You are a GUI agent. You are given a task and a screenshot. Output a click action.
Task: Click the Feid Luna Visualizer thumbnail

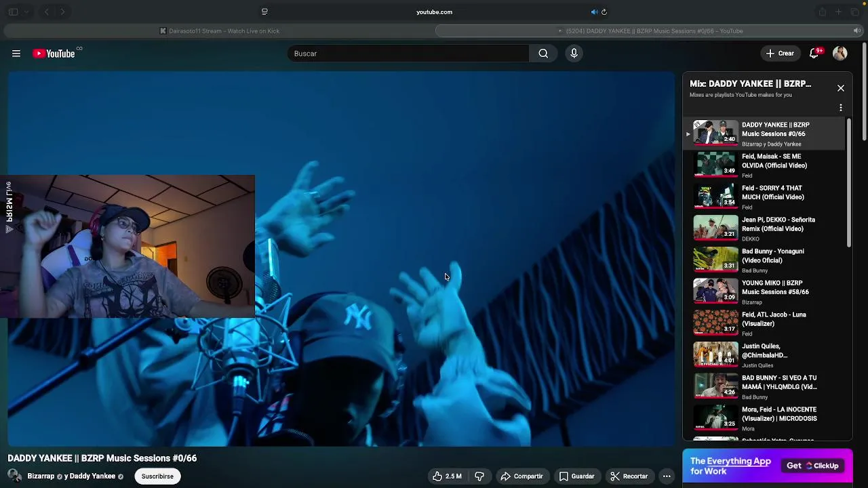[715, 322]
